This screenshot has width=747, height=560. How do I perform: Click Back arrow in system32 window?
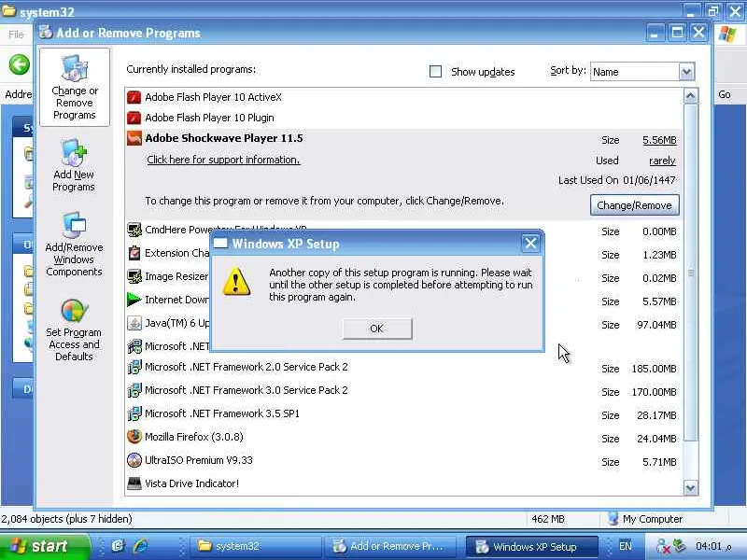[20, 64]
